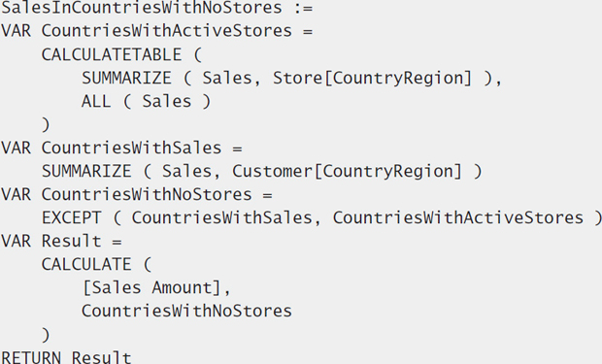This screenshot has height=364, width=602.
Task: Click the closing parenthesis before RETURN
Action: (46, 335)
